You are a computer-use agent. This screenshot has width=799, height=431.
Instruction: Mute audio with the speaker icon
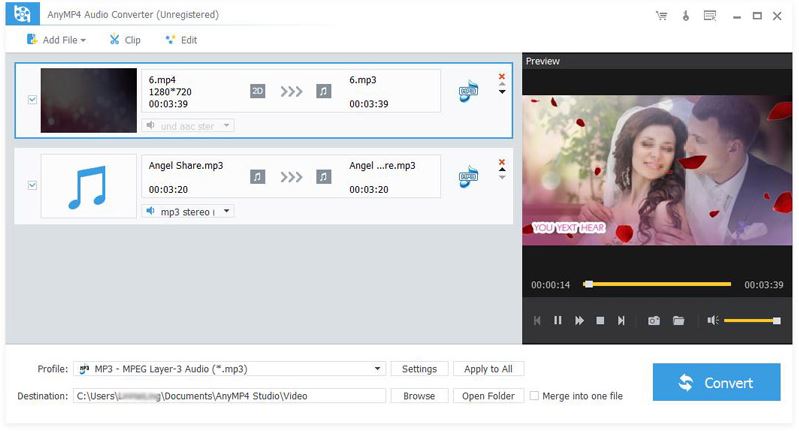pos(712,320)
